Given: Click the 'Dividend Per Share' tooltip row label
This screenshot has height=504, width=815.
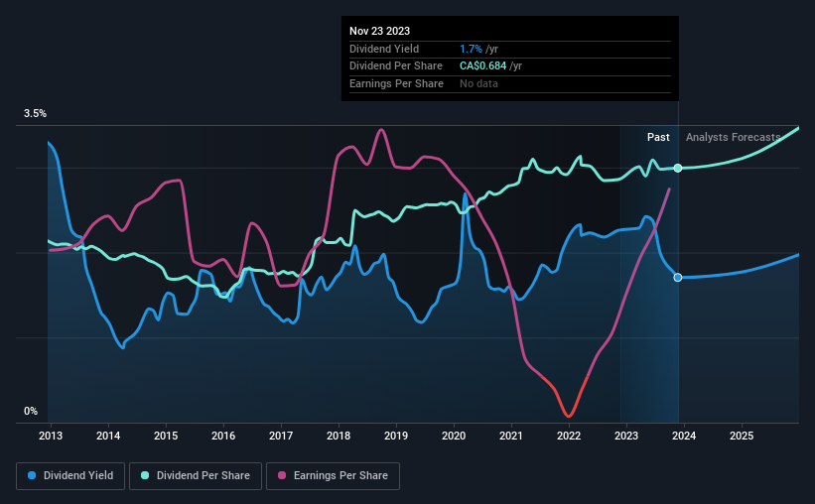Looking at the screenshot, I should [x=396, y=66].
